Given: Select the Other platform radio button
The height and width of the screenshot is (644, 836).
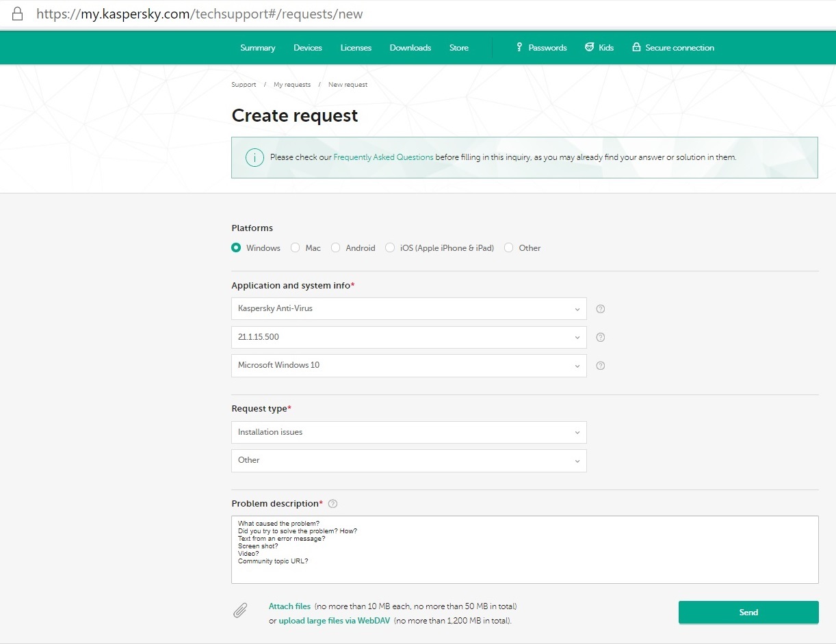Looking at the screenshot, I should [509, 248].
